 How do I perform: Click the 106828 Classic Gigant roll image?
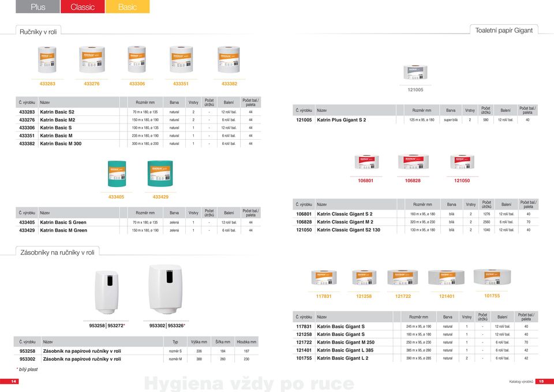(x=413, y=162)
